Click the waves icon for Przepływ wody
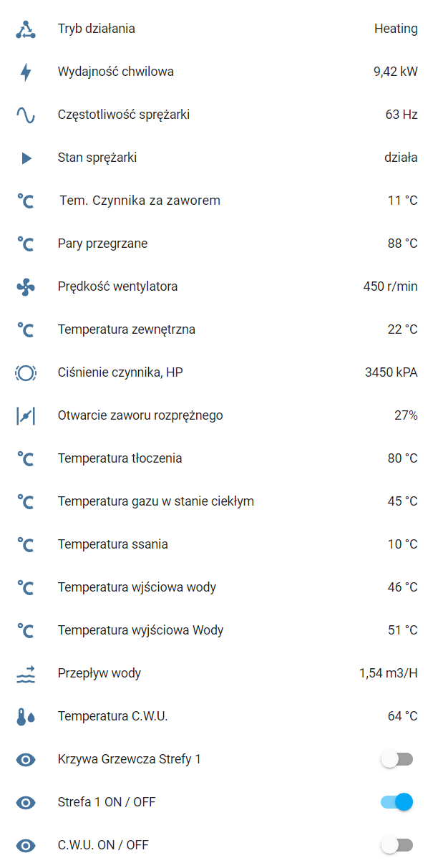The width and height of the screenshot is (428, 868). [26, 674]
